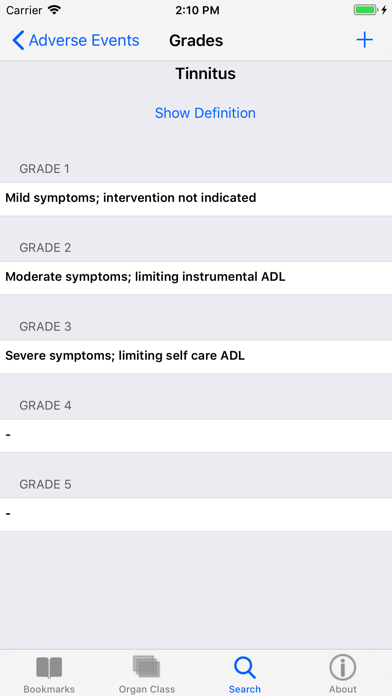Tap the Search magnifier icon
The height and width of the screenshot is (696, 392).
pos(245,668)
